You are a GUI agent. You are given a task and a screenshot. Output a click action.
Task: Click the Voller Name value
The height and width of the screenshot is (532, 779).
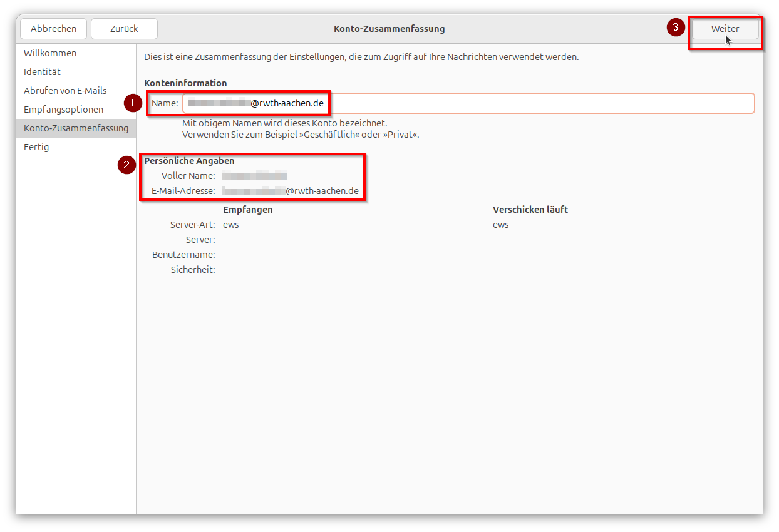click(253, 175)
